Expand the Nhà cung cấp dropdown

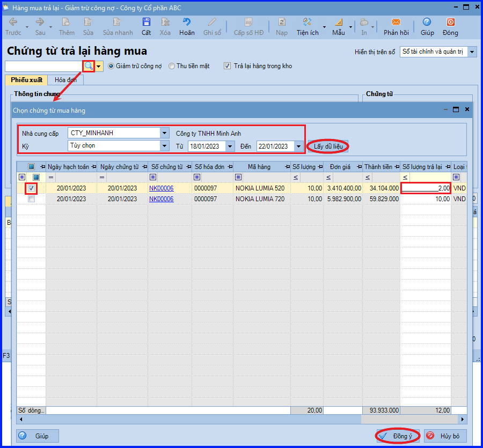click(165, 133)
